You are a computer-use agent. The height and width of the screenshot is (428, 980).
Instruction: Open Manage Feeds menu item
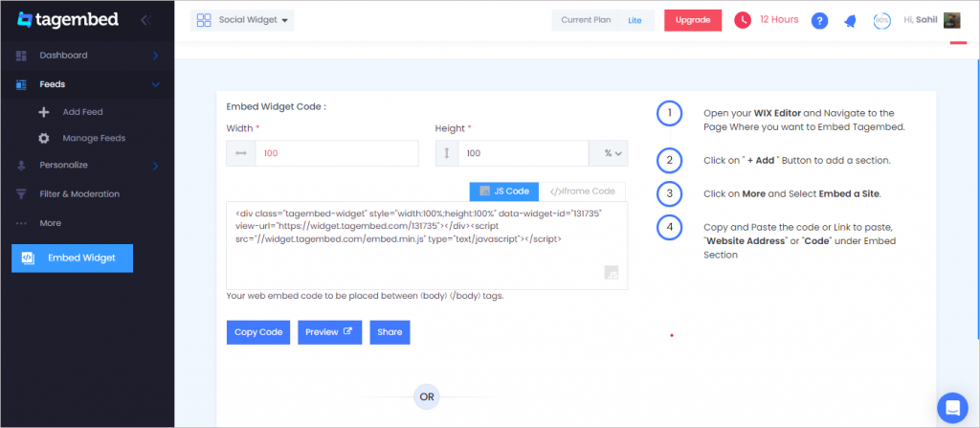pos(94,138)
